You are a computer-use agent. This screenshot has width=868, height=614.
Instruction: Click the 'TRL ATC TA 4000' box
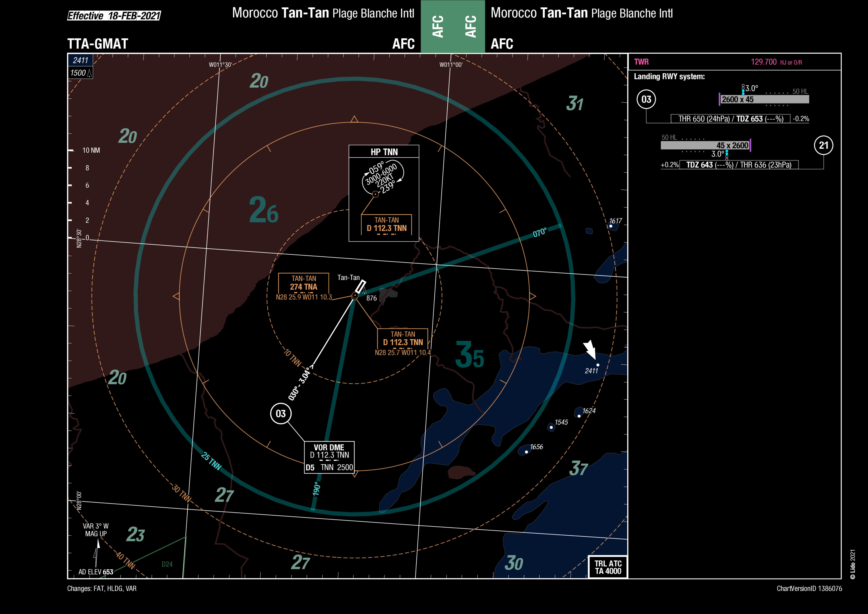(x=608, y=567)
